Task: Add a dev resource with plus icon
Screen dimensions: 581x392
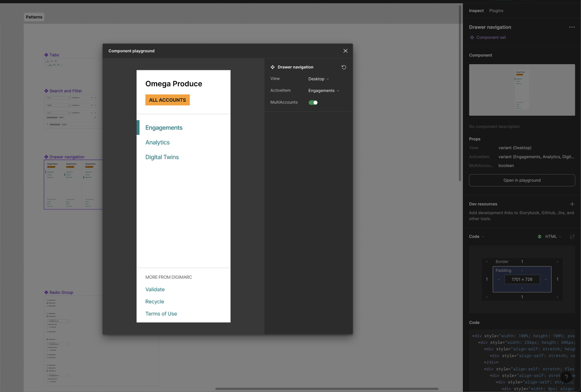Action: coord(572,204)
